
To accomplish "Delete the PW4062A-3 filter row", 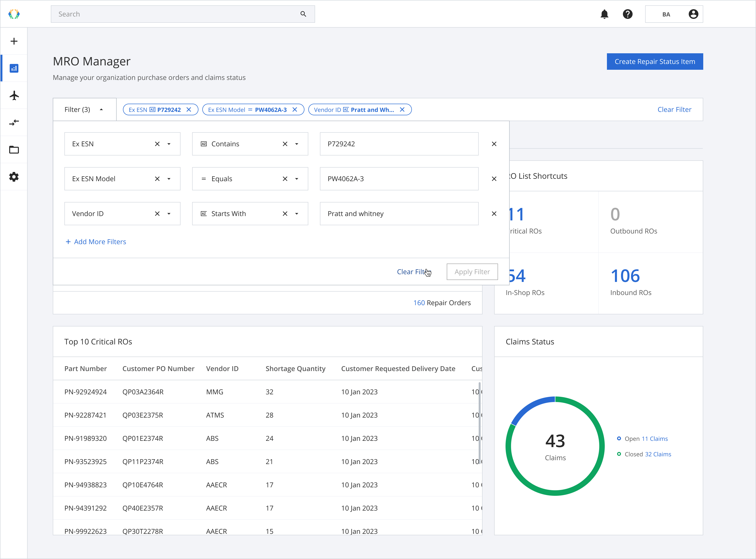I will 494,179.
